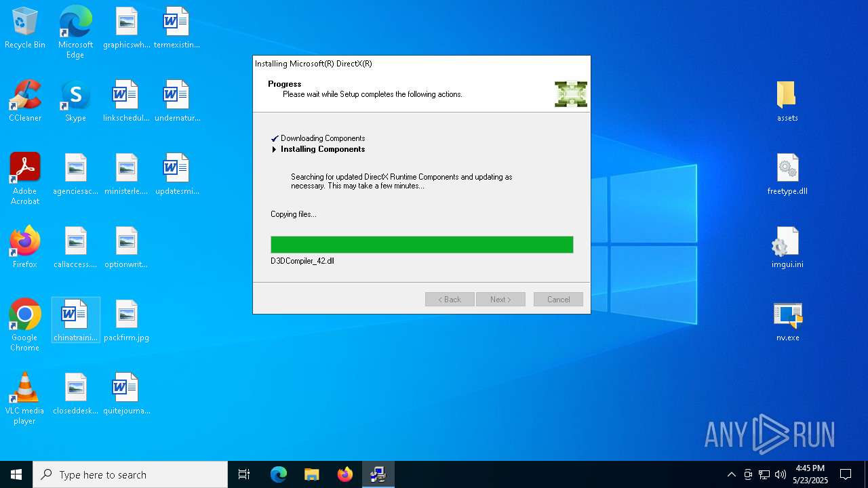Select the closeddesk... image file

point(75,394)
